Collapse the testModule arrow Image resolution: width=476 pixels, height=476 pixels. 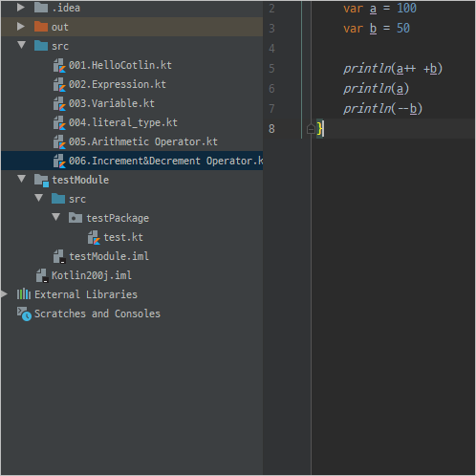coord(22,179)
